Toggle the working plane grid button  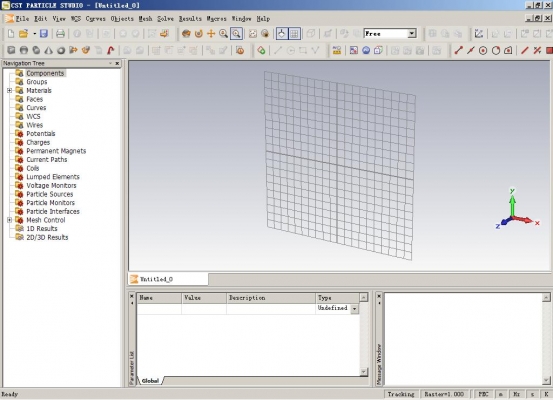click(x=294, y=34)
